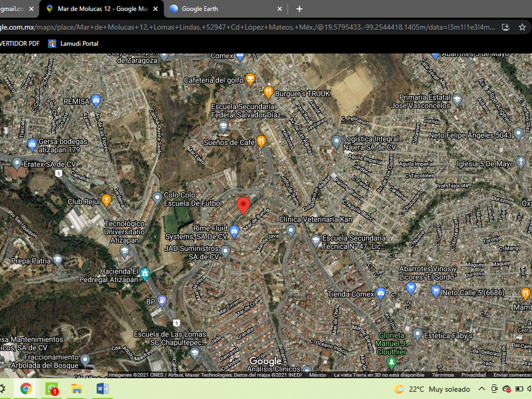Click the Escuela Secundaria Técnica N° 47 marker
Viewport: 532px width, 399px height.
tap(315, 241)
